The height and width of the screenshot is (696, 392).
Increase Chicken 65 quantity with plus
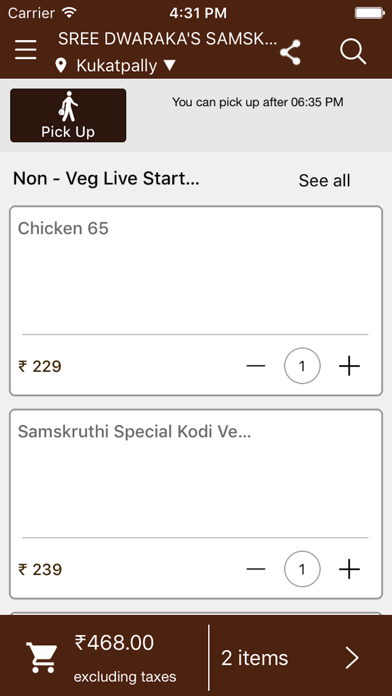349,366
